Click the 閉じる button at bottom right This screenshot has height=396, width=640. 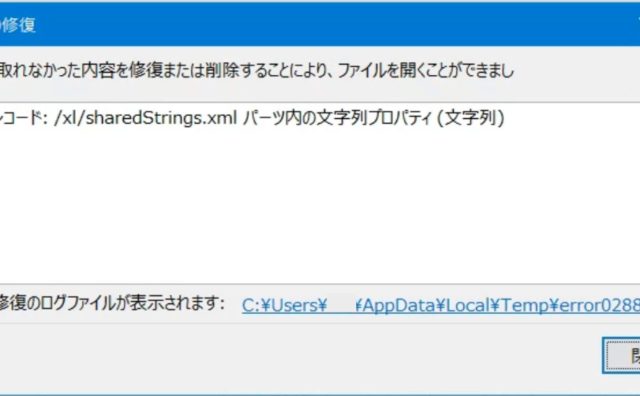click(622, 355)
